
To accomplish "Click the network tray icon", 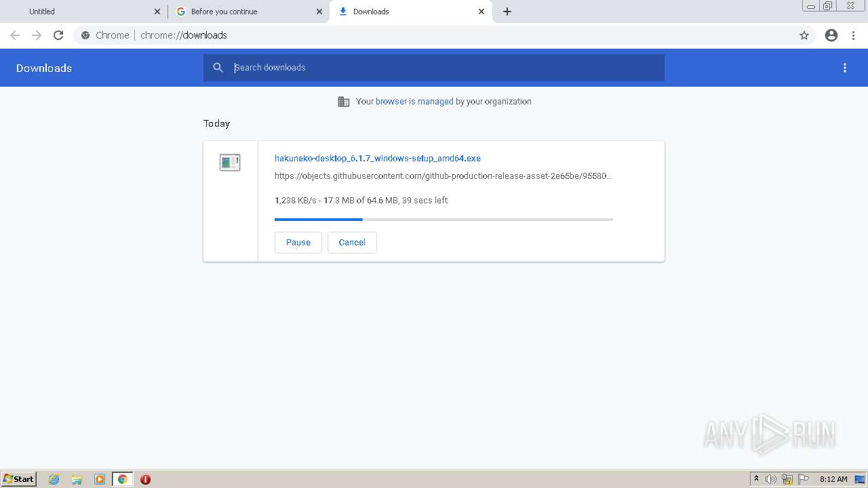I will (787, 479).
